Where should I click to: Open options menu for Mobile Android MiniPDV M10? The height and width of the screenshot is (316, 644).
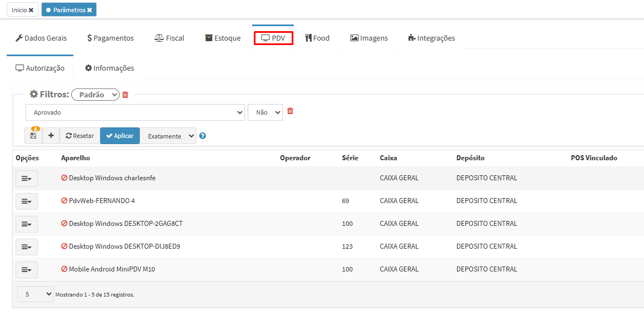coord(26,269)
